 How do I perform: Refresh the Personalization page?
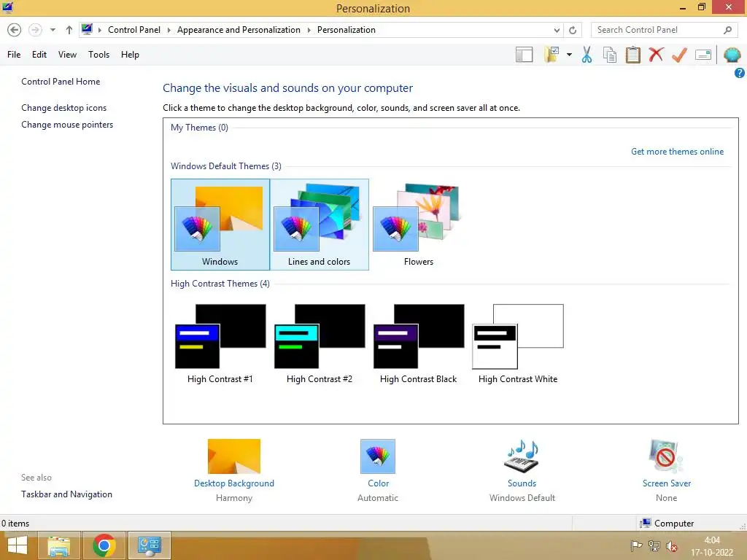click(573, 30)
